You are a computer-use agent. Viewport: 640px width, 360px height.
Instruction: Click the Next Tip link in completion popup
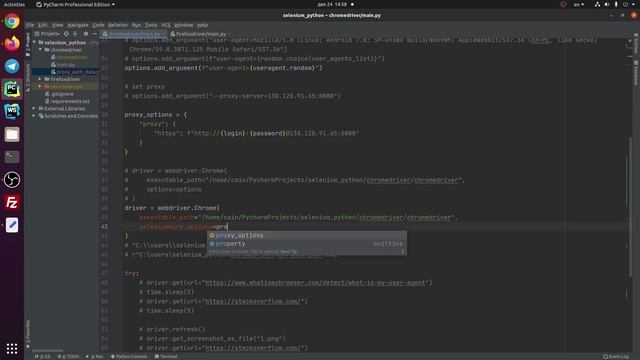click(289, 251)
